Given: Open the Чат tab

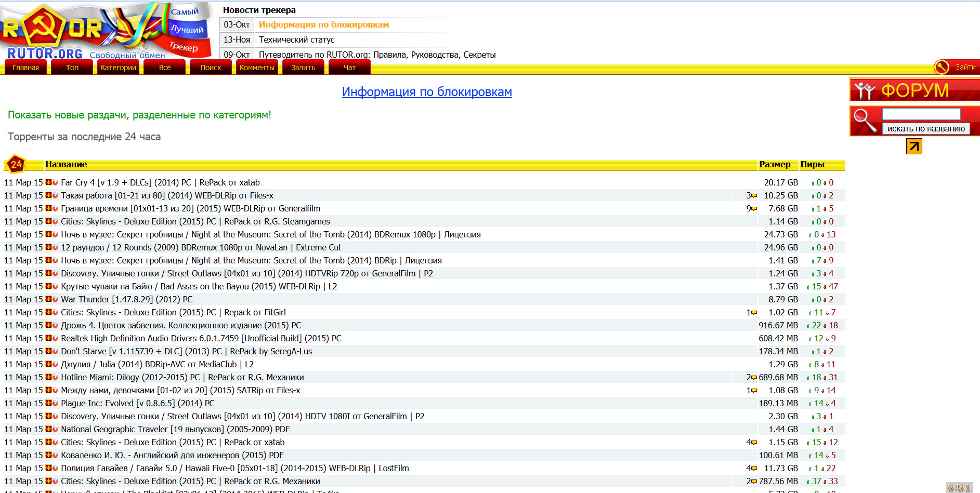Looking at the screenshot, I should coord(349,68).
